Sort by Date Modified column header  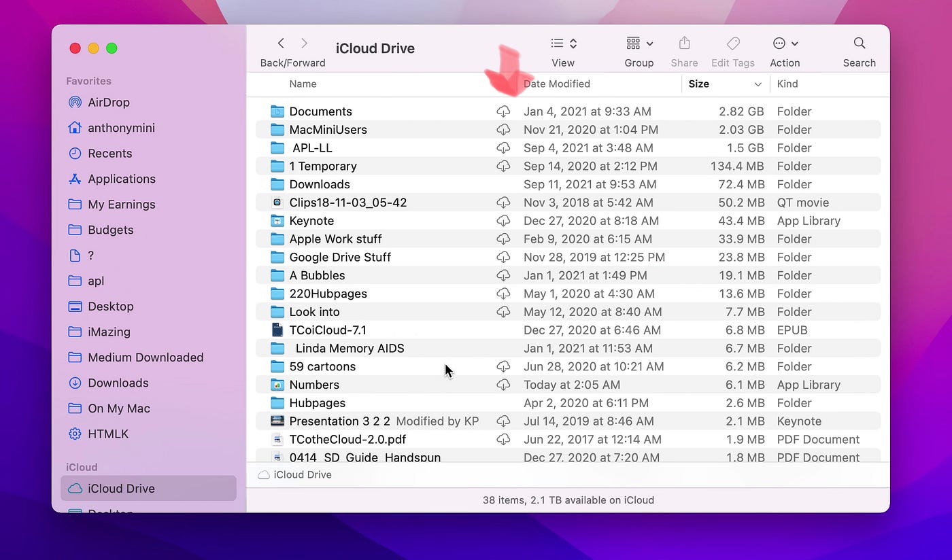tap(557, 84)
